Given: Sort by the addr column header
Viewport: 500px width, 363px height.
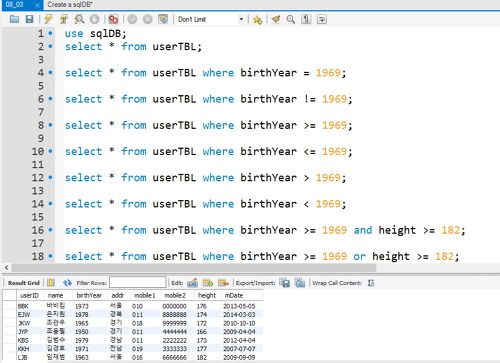Looking at the screenshot, I should click(x=118, y=295).
